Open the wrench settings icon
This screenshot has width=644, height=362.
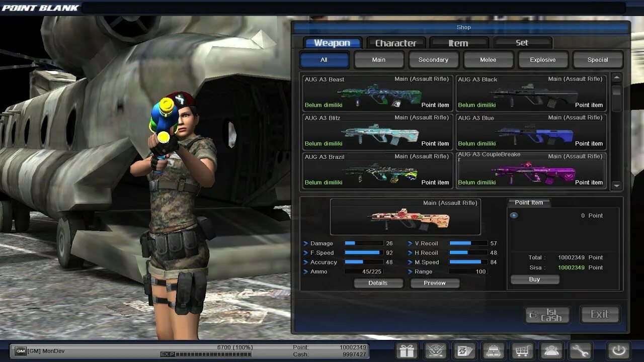[580, 350]
